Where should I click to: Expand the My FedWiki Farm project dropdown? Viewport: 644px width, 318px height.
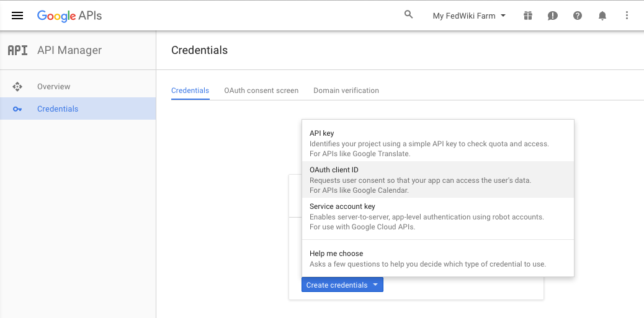tap(469, 16)
